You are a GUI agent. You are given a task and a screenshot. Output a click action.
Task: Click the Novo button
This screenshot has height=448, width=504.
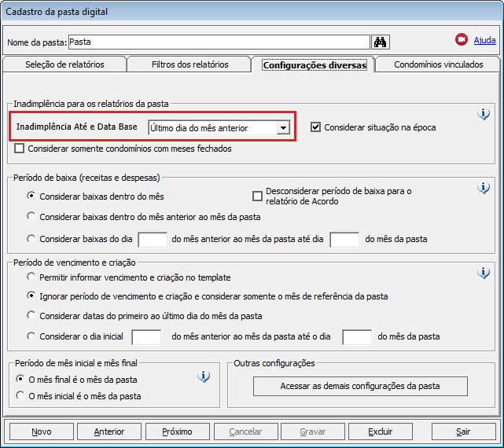click(x=42, y=431)
